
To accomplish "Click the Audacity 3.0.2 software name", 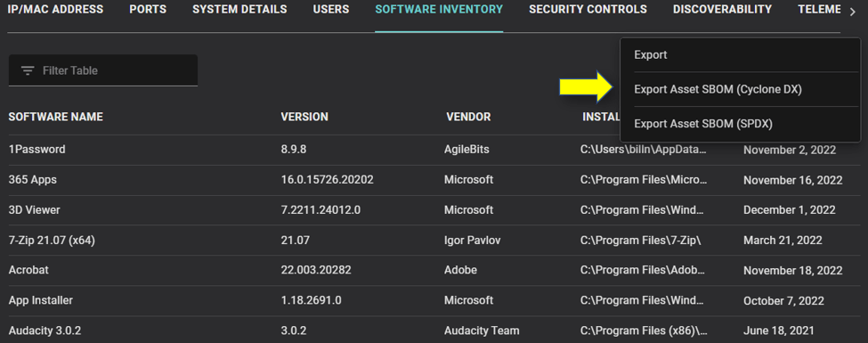I will (x=45, y=331).
